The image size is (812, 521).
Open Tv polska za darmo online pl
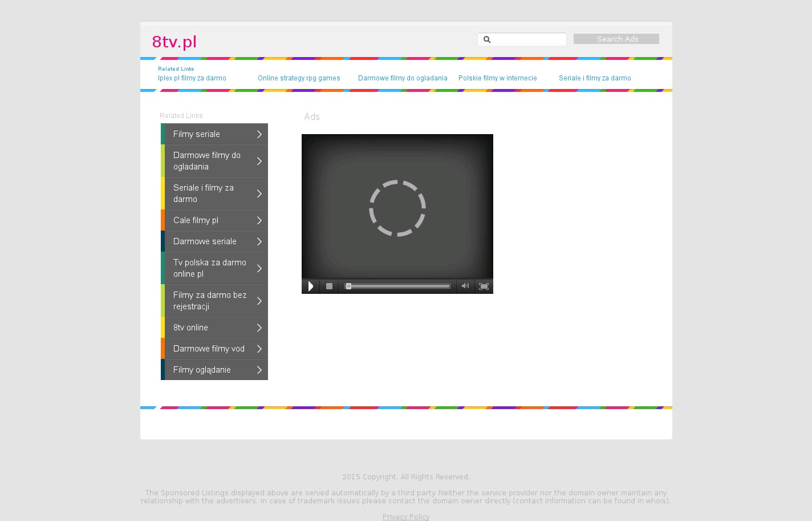210,268
